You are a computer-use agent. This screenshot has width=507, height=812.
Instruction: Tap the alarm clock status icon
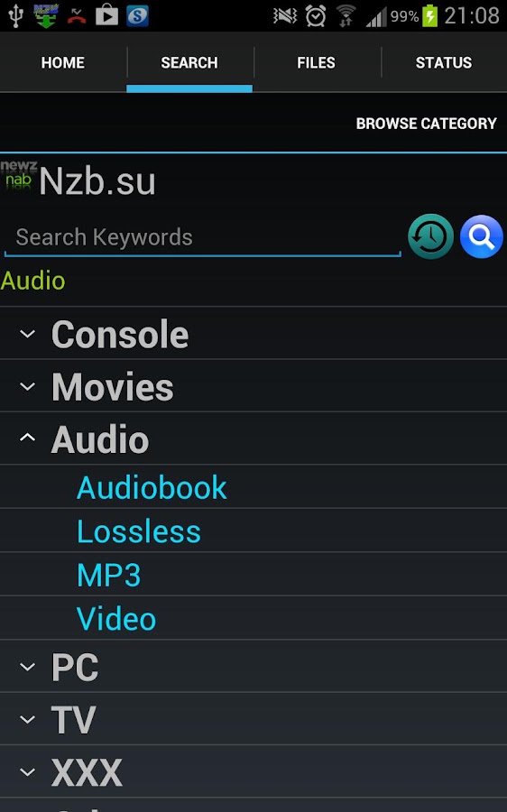316,16
